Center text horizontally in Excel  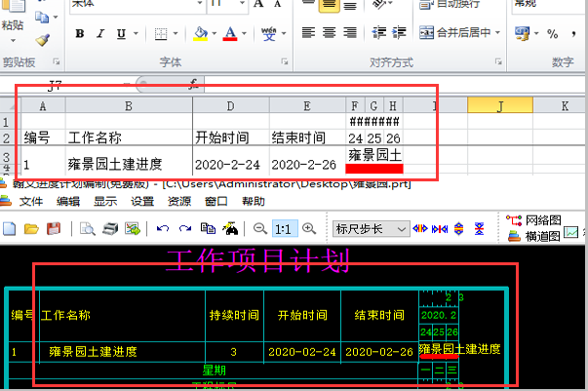(329, 32)
